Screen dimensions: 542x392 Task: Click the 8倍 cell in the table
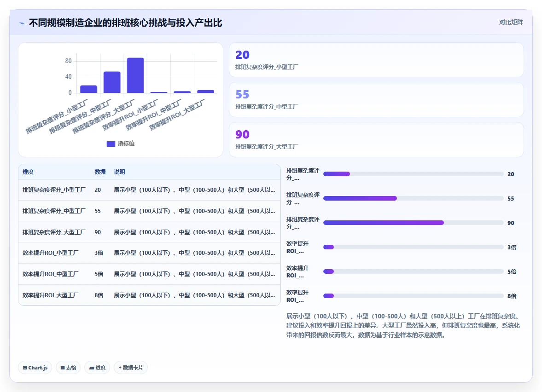(99, 295)
